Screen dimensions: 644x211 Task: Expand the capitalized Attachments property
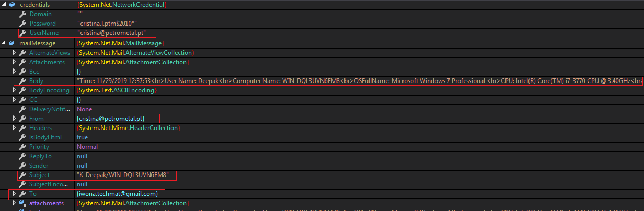pos(15,62)
